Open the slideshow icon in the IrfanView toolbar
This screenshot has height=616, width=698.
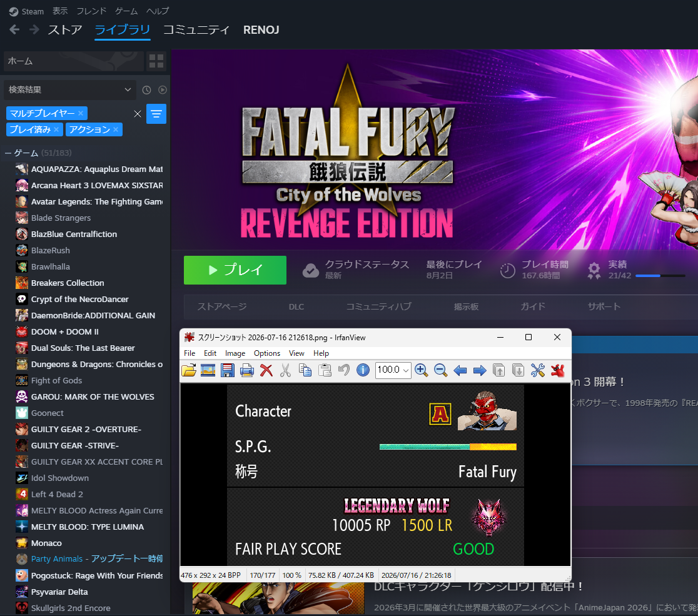[208, 370]
